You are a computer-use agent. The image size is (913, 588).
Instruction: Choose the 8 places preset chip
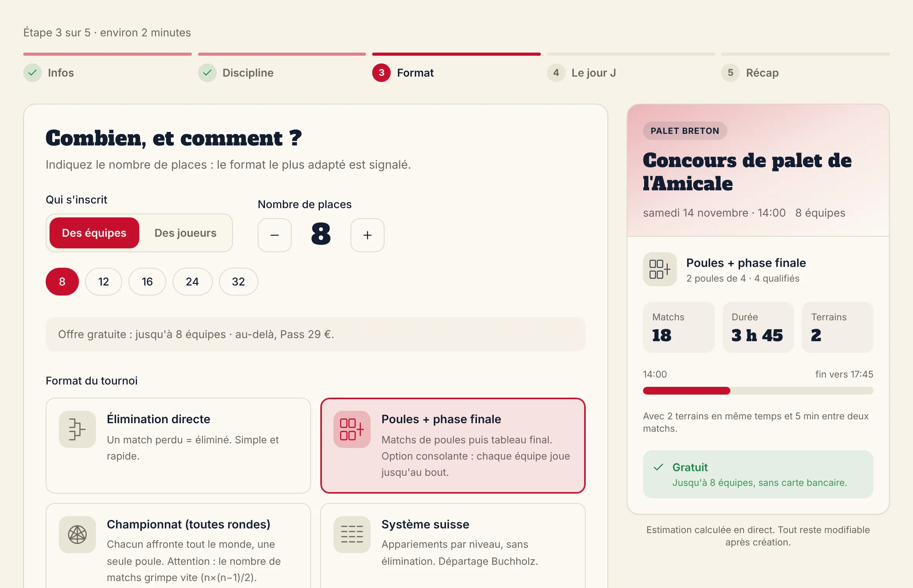click(x=62, y=282)
